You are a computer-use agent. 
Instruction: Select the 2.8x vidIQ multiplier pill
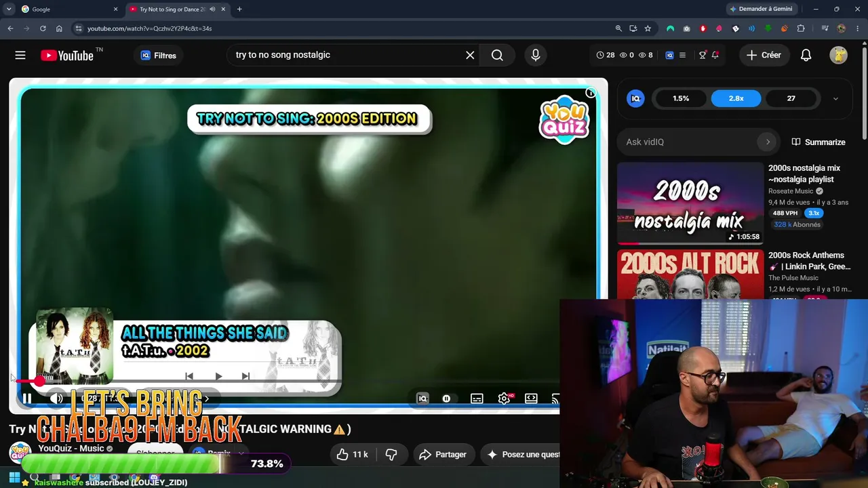pos(736,98)
